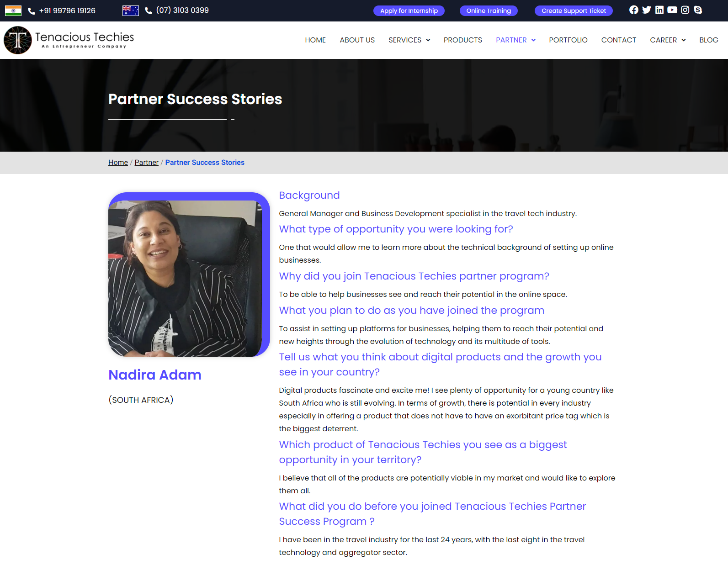Expand the Partner dropdown menu
The image size is (728, 565).
click(515, 40)
